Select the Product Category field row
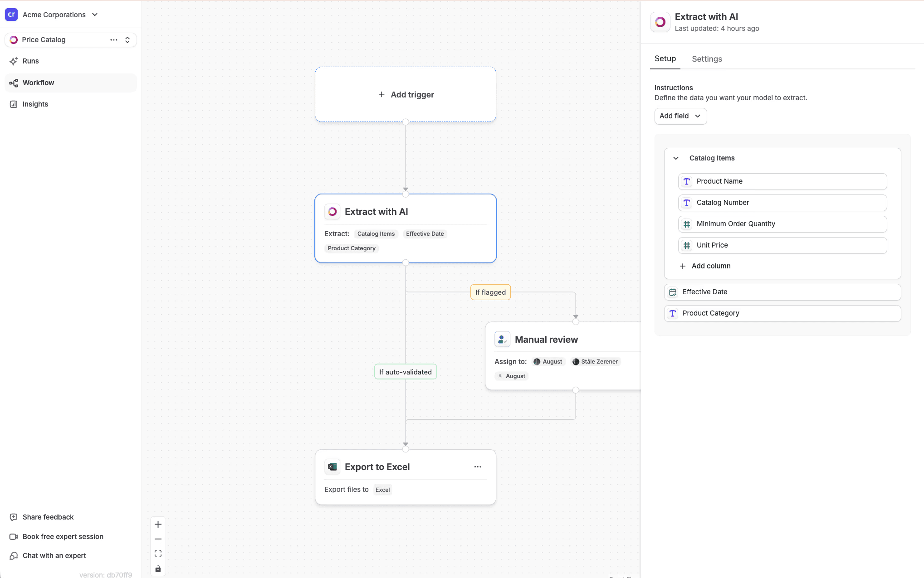The width and height of the screenshot is (924, 578). [x=782, y=313]
